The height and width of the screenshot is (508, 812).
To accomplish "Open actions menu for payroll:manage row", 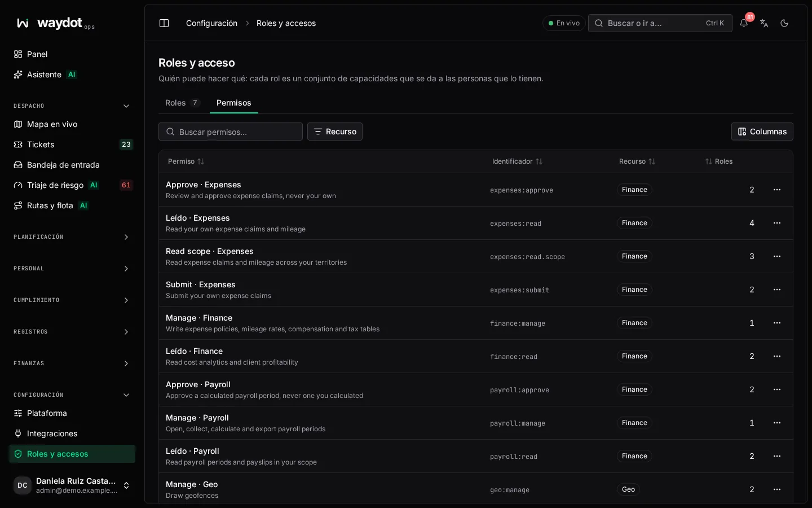I will [x=777, y=423].
